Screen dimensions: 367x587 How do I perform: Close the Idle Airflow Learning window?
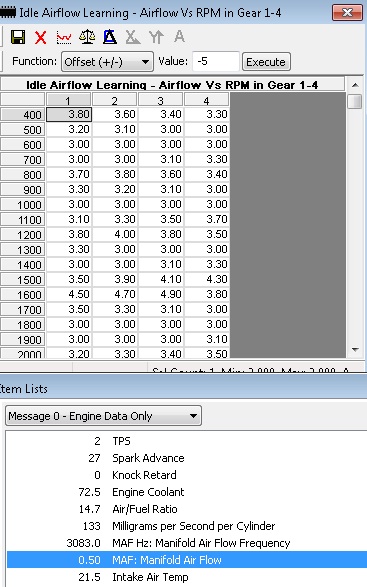[x=348, y=13]
